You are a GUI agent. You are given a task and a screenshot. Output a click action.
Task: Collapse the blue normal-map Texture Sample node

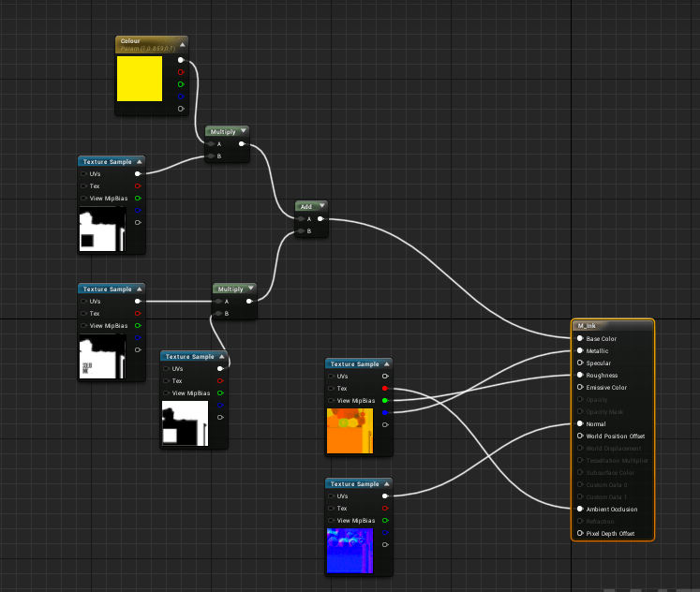(x=387, y=484)
